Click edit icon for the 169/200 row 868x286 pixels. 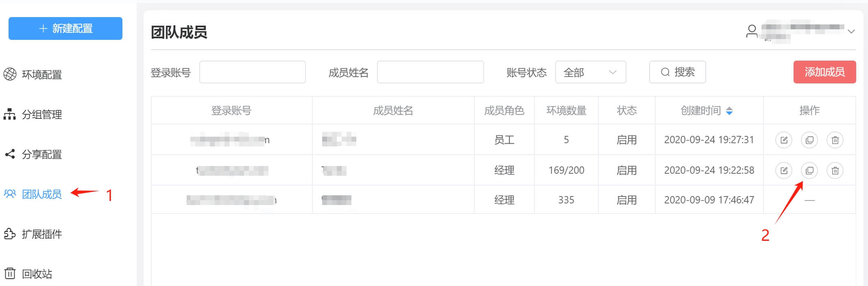coord(783,170)
